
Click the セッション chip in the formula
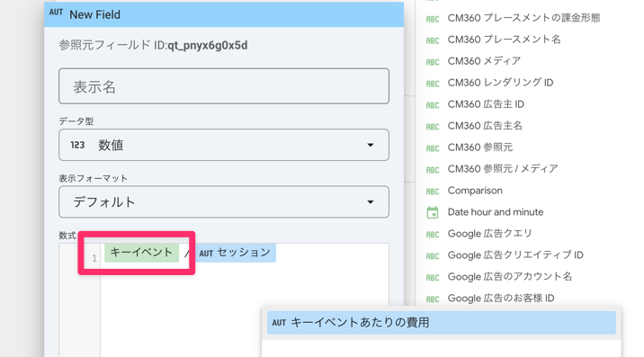click(236, 253)
